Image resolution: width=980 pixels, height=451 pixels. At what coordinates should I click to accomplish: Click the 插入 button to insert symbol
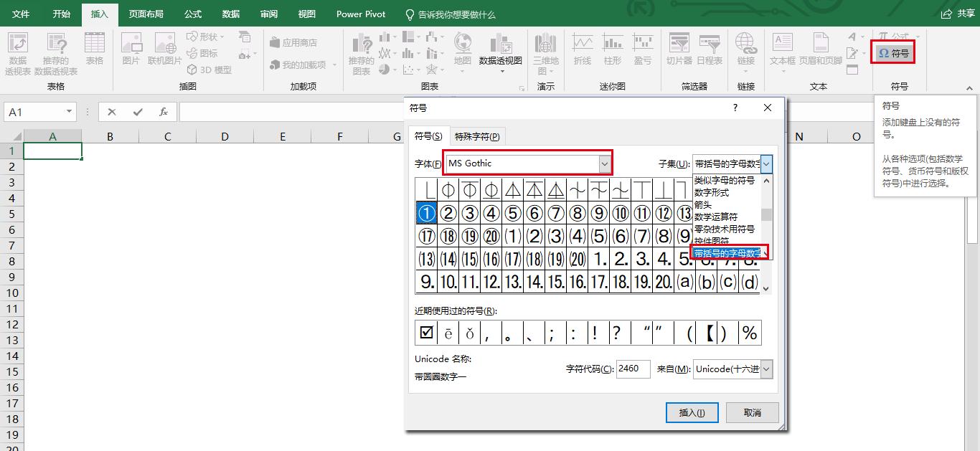691,412
